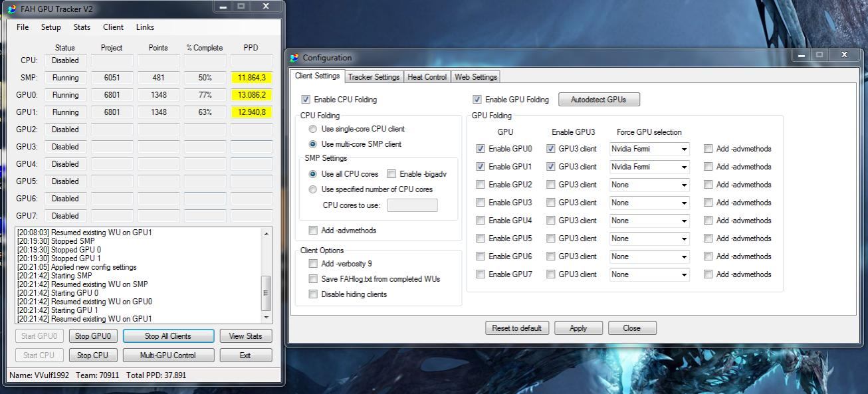Switch to the Heat Control tab
The image size is (868, 394).
pyautogui.click(x=427, y=77)
